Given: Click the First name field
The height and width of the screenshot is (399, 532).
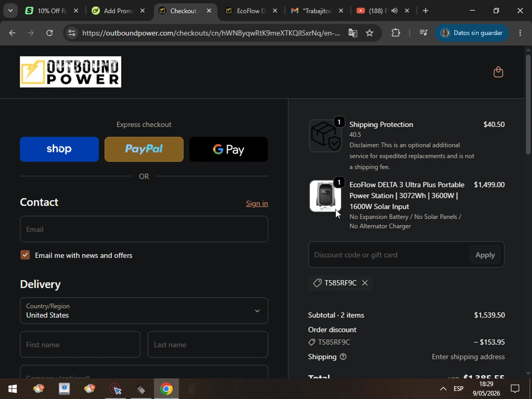Looking at the screenshot, I should click(80, 344).
